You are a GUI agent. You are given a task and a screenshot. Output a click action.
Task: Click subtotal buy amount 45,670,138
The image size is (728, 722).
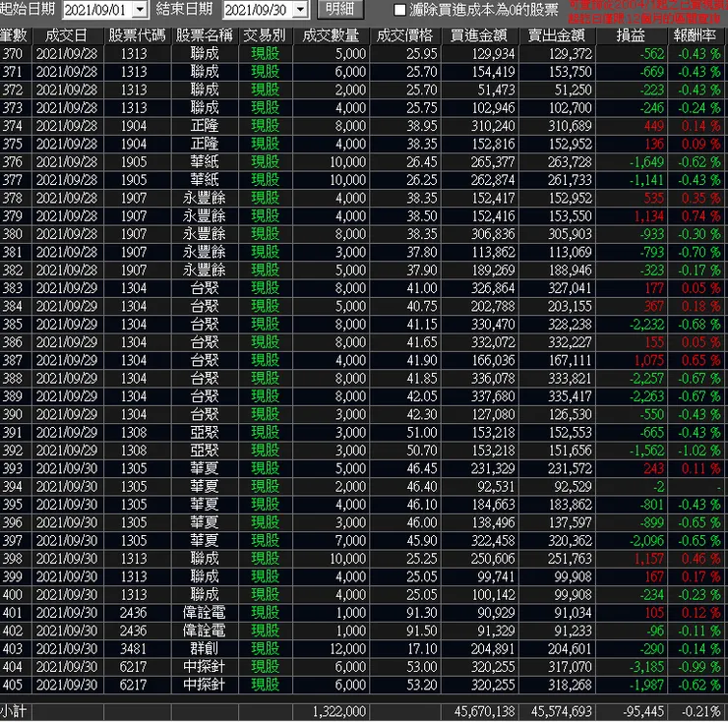pyautogui.click(x=485, y=712)
